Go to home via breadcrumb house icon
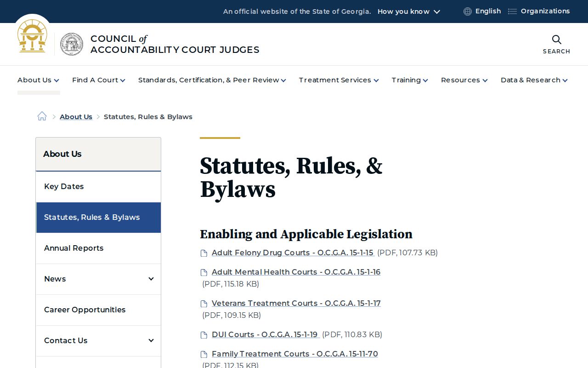 coord(42,116)
